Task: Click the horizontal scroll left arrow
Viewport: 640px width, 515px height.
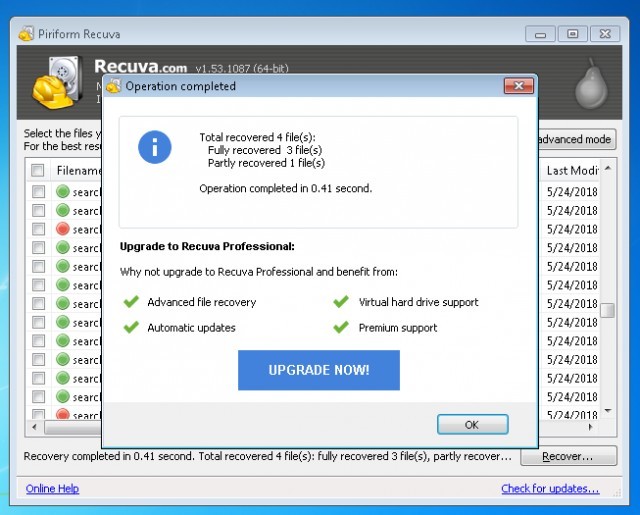Action: pos(34,427)
